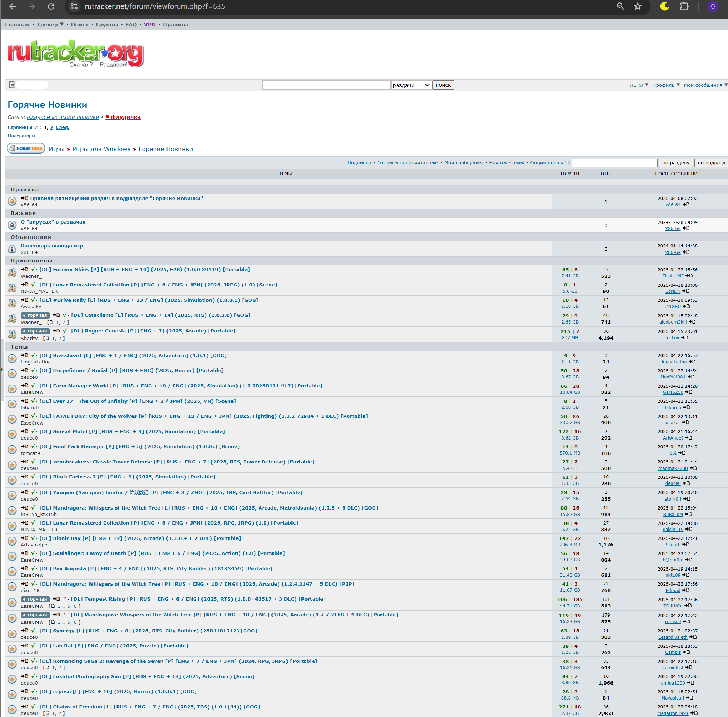
Task: Open the Начатые темы link
Action: [506, 163]
